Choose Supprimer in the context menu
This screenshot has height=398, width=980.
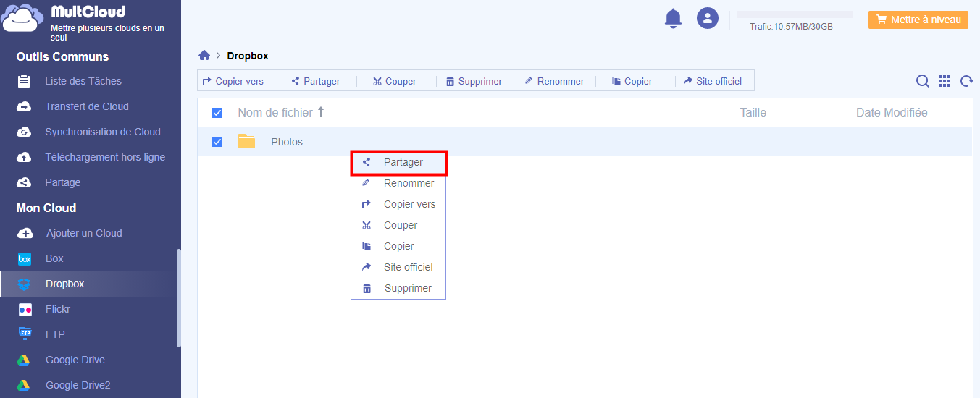[398, 288]
